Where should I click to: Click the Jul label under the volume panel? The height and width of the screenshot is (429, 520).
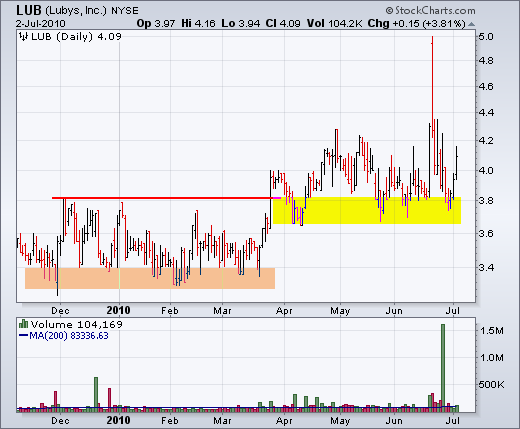[453, 421]
